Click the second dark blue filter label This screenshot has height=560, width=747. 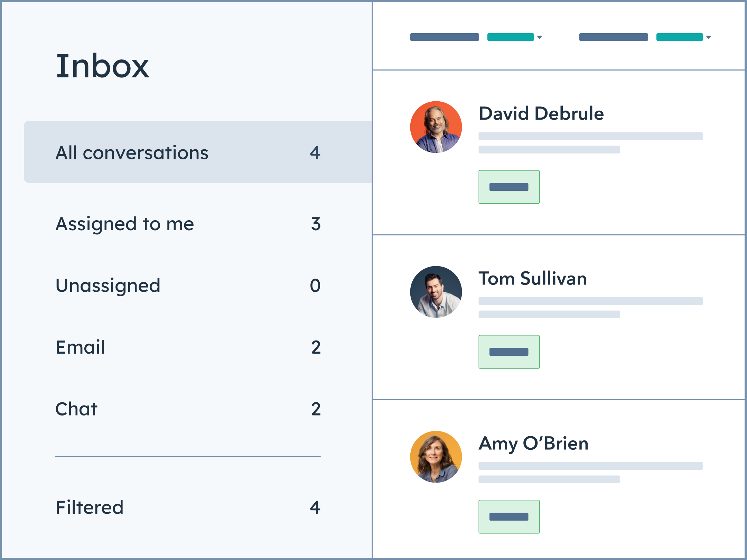click(614, 37)
